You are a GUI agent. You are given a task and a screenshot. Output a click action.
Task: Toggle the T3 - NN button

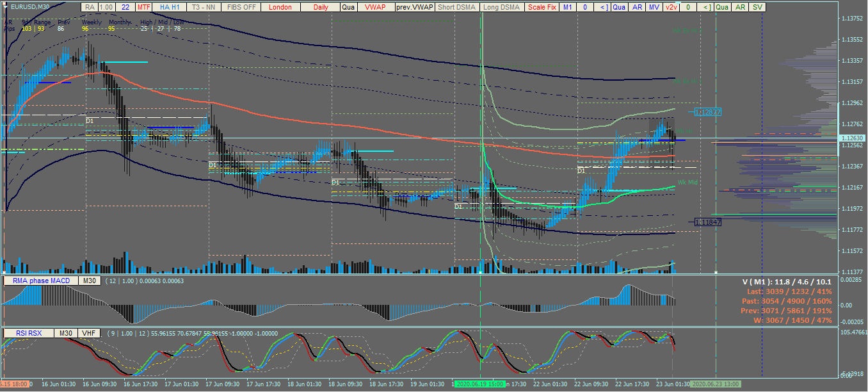(202, 7)
